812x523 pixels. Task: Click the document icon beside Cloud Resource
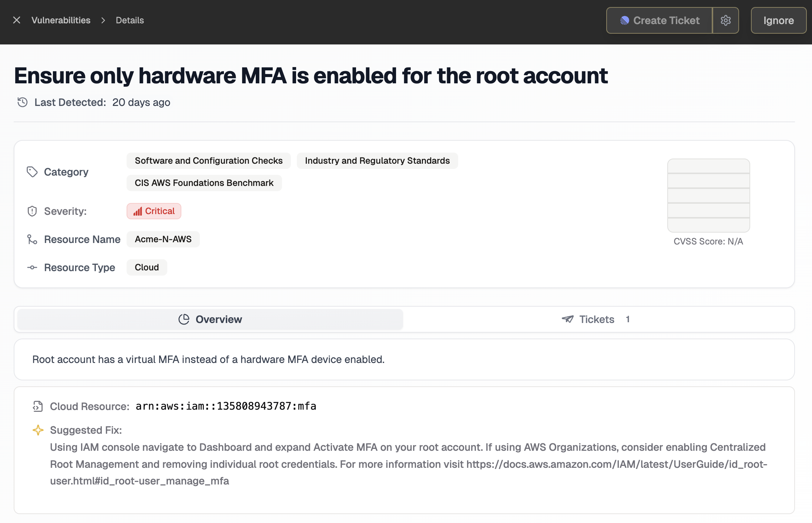[37, 406]
